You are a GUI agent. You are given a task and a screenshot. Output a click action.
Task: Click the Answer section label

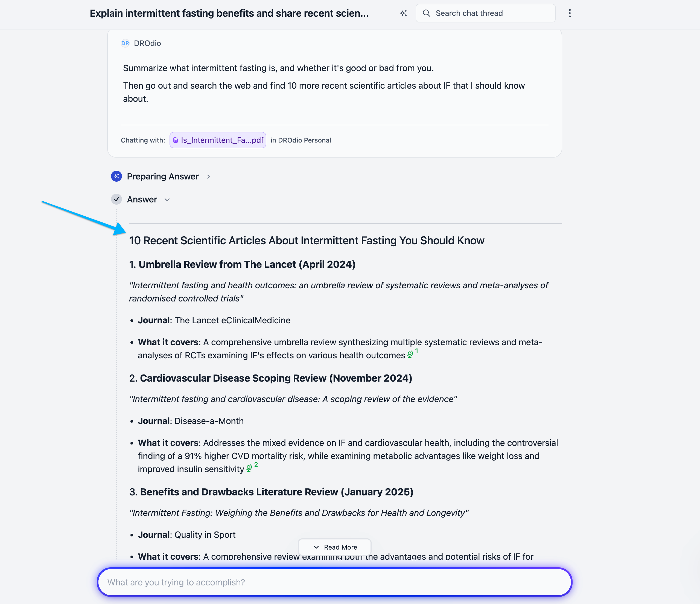[x=142, y=199]
